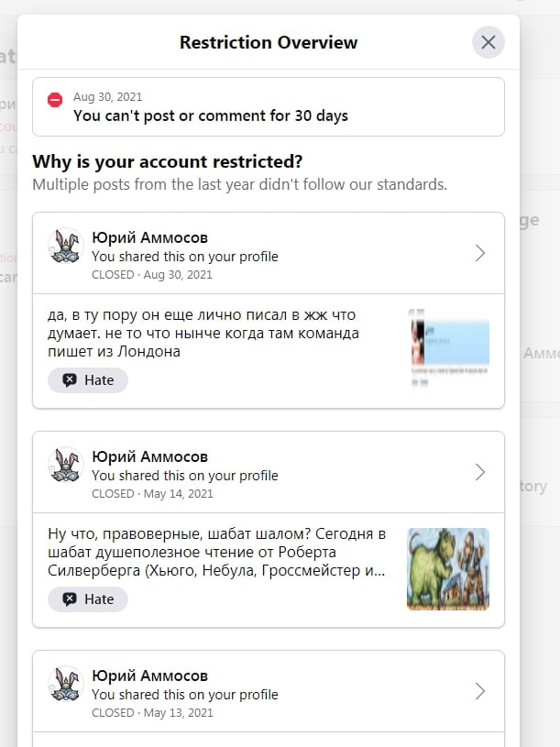Click the name Юрий Аммосов on May 14 post
Viewport: 560px width, 747px height.
150,456
